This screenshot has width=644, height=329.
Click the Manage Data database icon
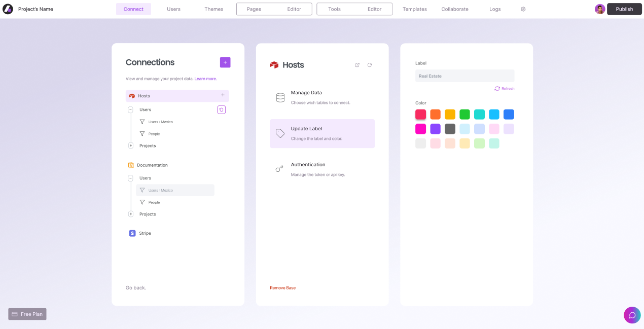[280, 97]
